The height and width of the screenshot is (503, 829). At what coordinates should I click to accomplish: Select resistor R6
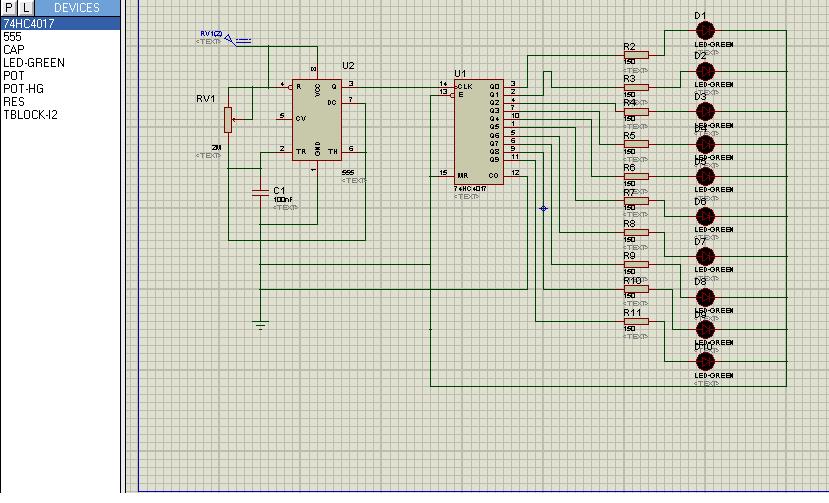point(636,176)
